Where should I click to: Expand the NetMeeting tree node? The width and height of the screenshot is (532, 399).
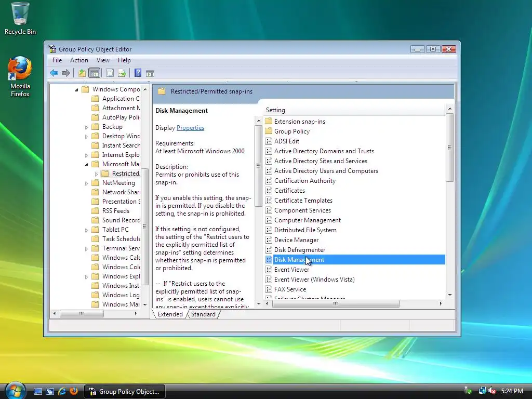pyautogui.click(x=86, y=183)
